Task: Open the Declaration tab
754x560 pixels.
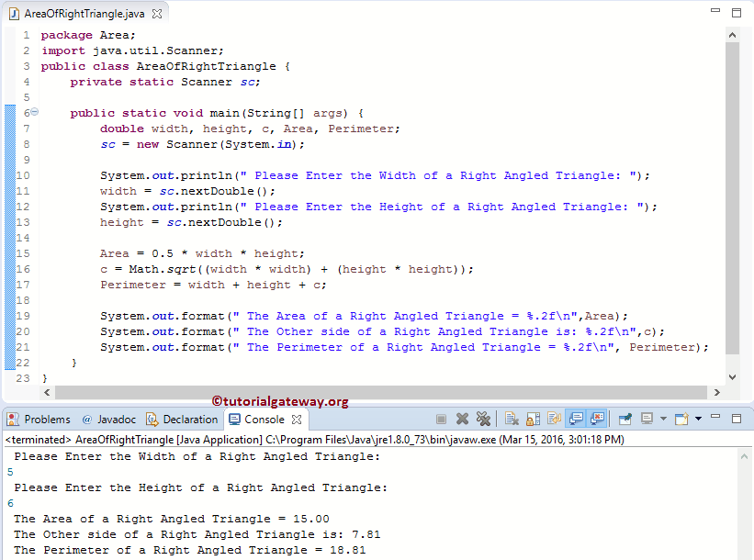Action: click(x=182, y=420)
